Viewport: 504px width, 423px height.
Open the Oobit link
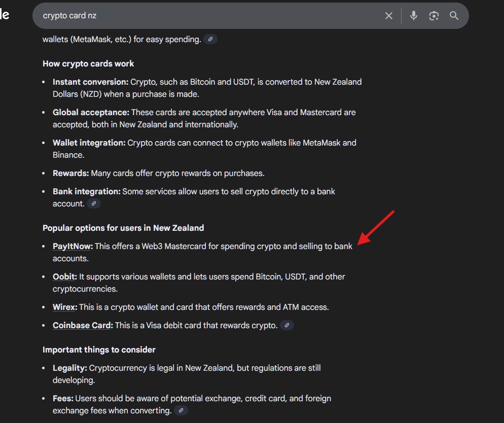click(x=64, y=277)
